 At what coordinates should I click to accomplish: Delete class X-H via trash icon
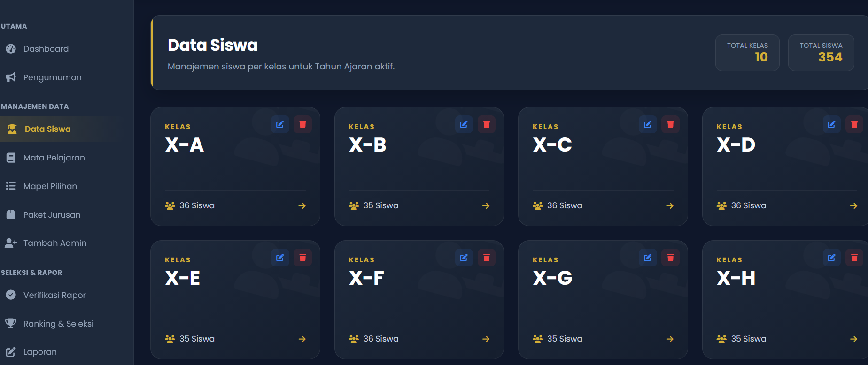pos(854,258)
